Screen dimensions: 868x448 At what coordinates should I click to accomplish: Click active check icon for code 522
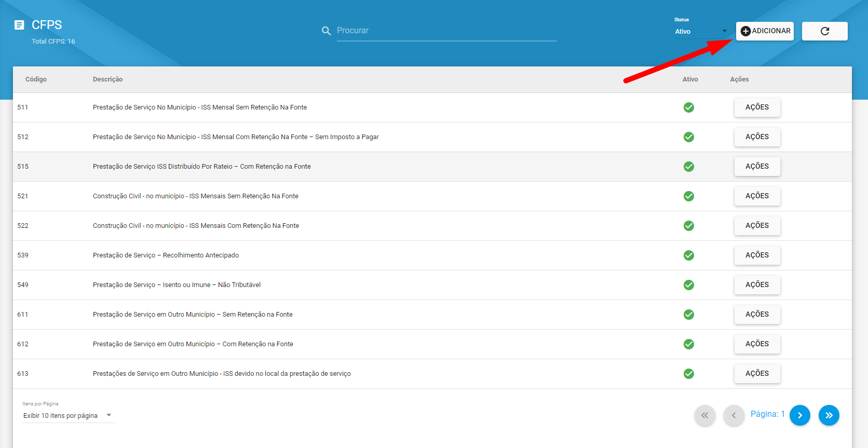689,226
